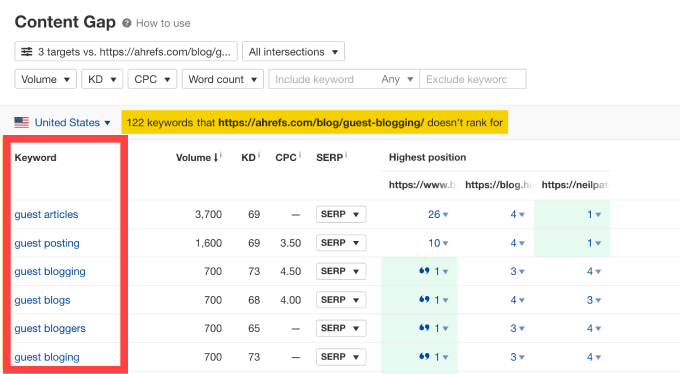The height and width of the screenshot is (374, 680).
Task: Click featured snippet quote icon for guest bloggers
Action: pyautogui.click(x=424, y=328)
